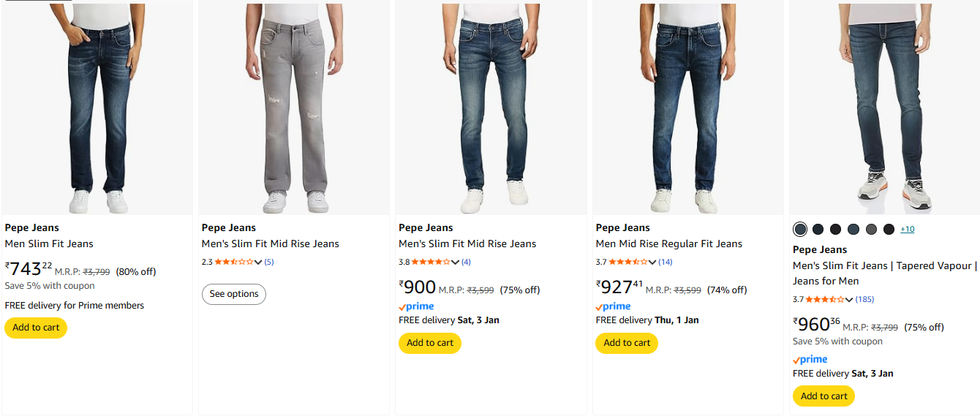The height and width of the screenshot is (419, 980).
Task: Expand the rating chevron beside the 2.3 stars
Action: [258, 262]
